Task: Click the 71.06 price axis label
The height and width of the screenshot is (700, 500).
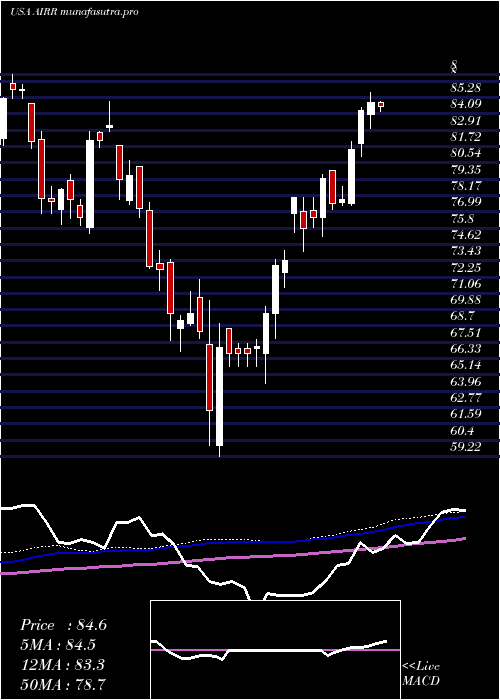Action: [x=466, y=284]
